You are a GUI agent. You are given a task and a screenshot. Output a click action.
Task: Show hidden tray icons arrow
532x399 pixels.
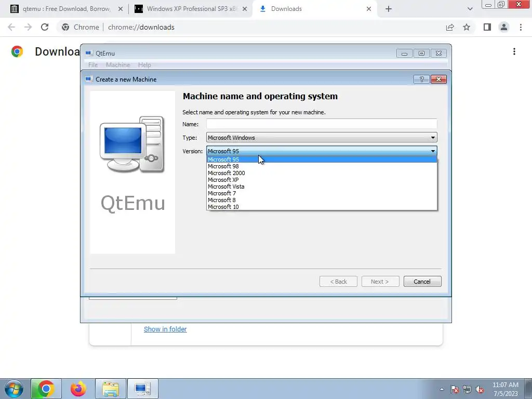coord(442,389)
